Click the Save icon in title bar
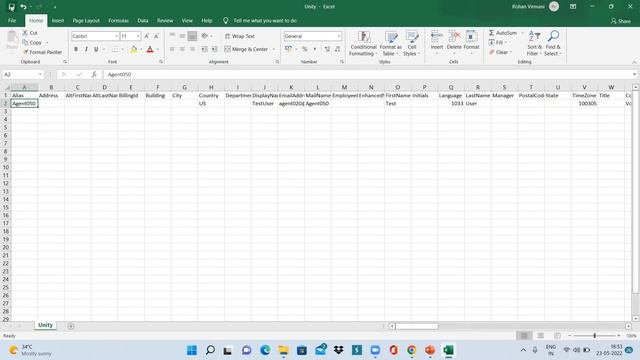 (11, 7)
